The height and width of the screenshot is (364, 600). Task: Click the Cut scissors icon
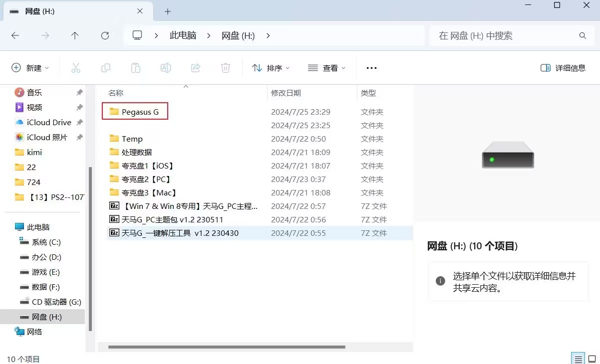[x=76, y=68]
